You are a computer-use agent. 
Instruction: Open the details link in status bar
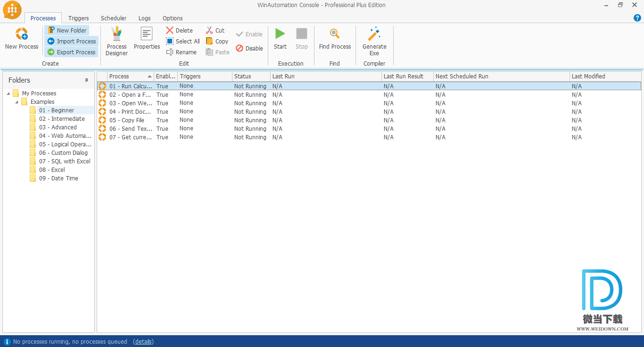coord(143,341)
